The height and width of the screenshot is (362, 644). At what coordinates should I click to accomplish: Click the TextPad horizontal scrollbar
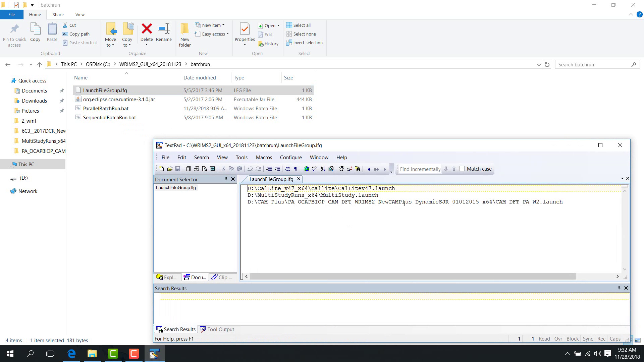(x=413, y=277)
